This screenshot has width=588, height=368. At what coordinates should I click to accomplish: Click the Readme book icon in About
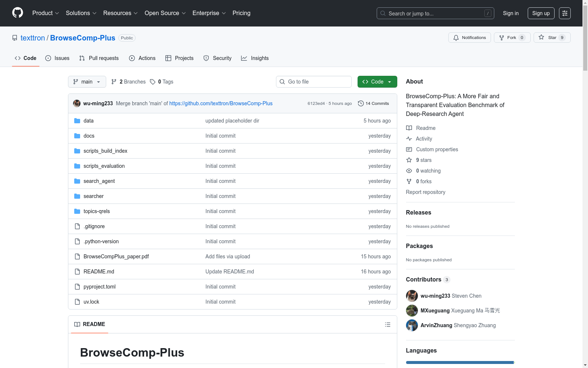[409, 128]
